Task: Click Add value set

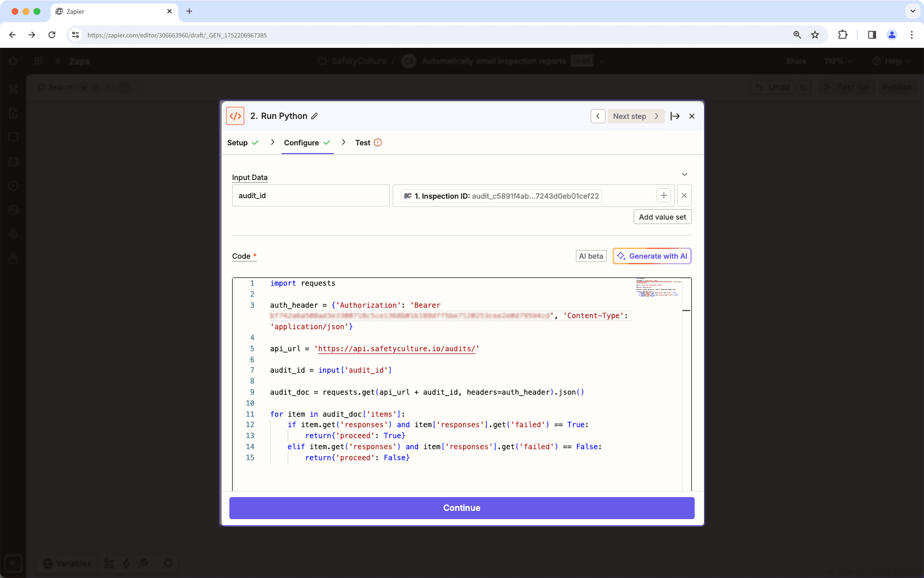Action: [662, 216]
